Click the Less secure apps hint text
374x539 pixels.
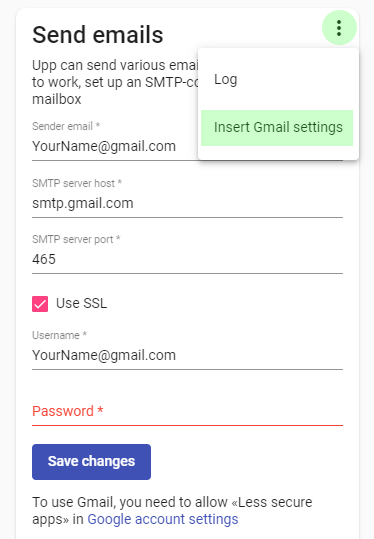point(172,510)
